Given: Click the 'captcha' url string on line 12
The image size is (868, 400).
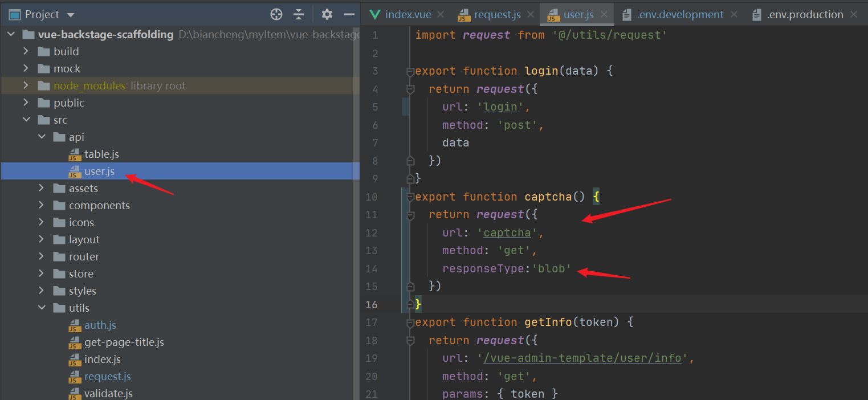Looking at the screenshot, I should (x=507, y=232).
